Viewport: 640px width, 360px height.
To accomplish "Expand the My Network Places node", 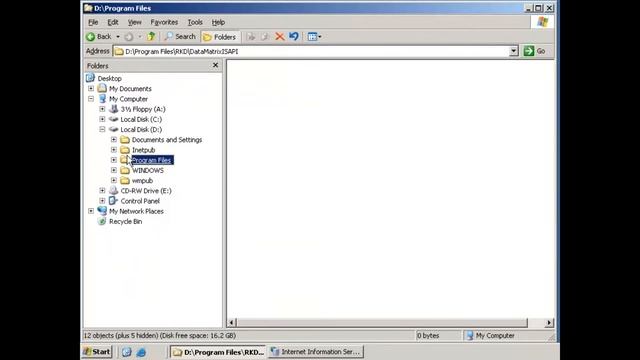I will pyautogui.click(x=91, y=211).
